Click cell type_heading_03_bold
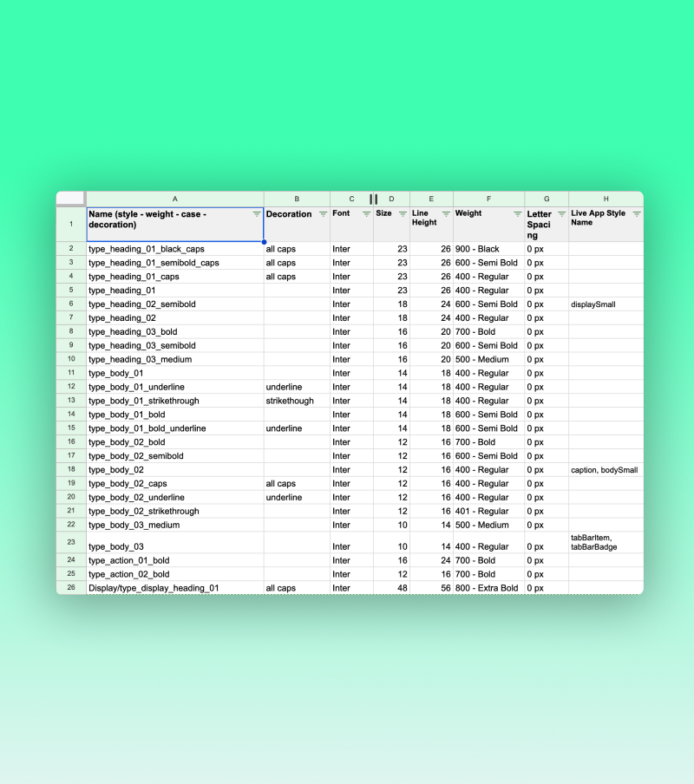This screenshot has width=694, height=784. click(175, 331)
